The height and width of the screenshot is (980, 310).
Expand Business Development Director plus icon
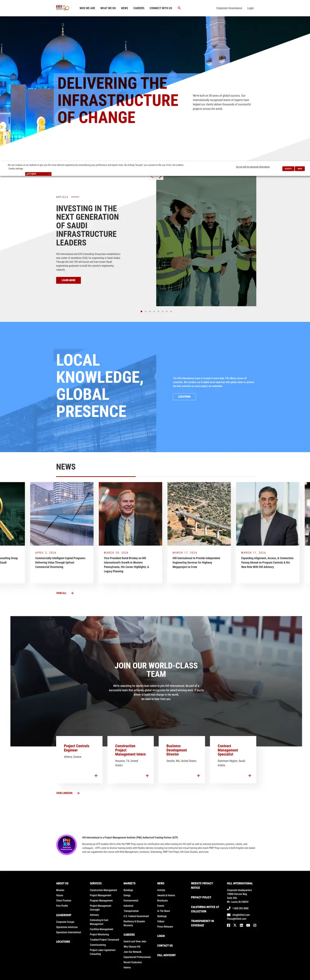198,776
